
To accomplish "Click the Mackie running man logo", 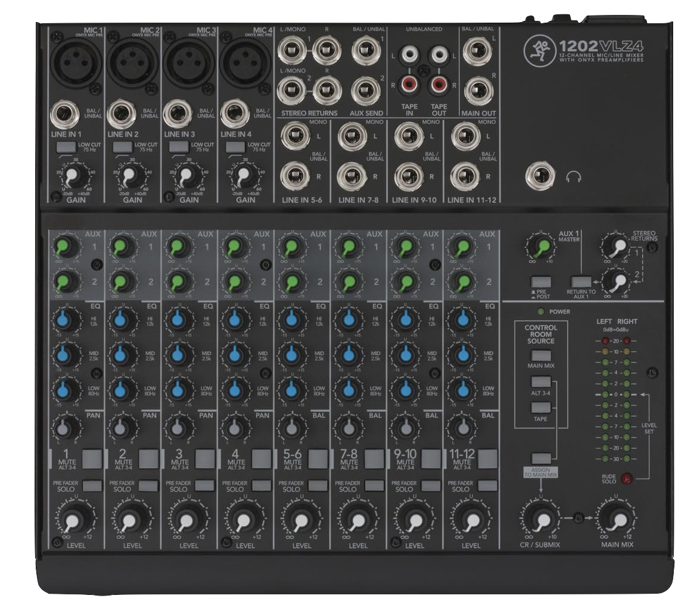I will pos(540,51).
